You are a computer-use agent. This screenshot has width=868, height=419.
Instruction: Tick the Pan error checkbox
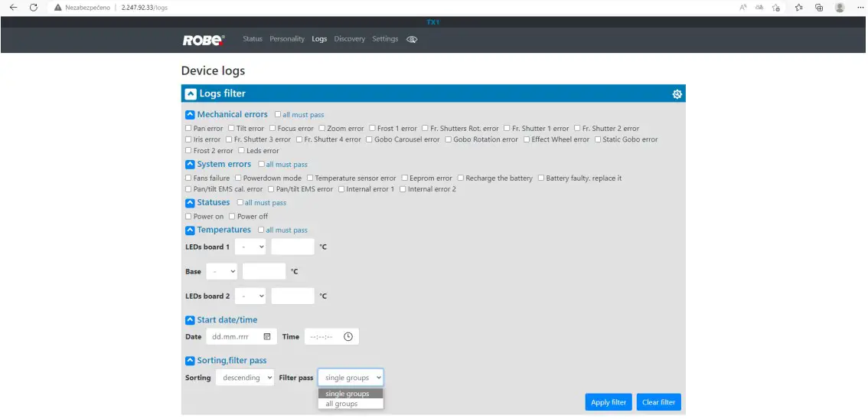188,129
